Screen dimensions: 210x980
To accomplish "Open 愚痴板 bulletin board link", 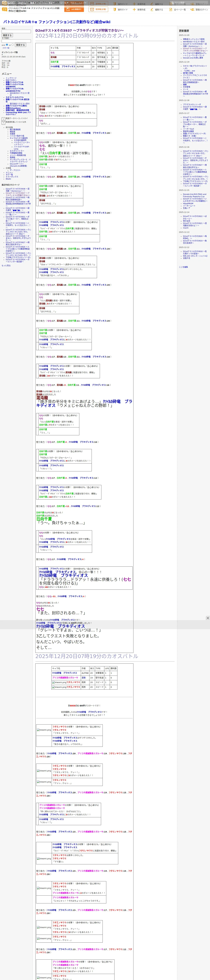I will tap(13, 157).
